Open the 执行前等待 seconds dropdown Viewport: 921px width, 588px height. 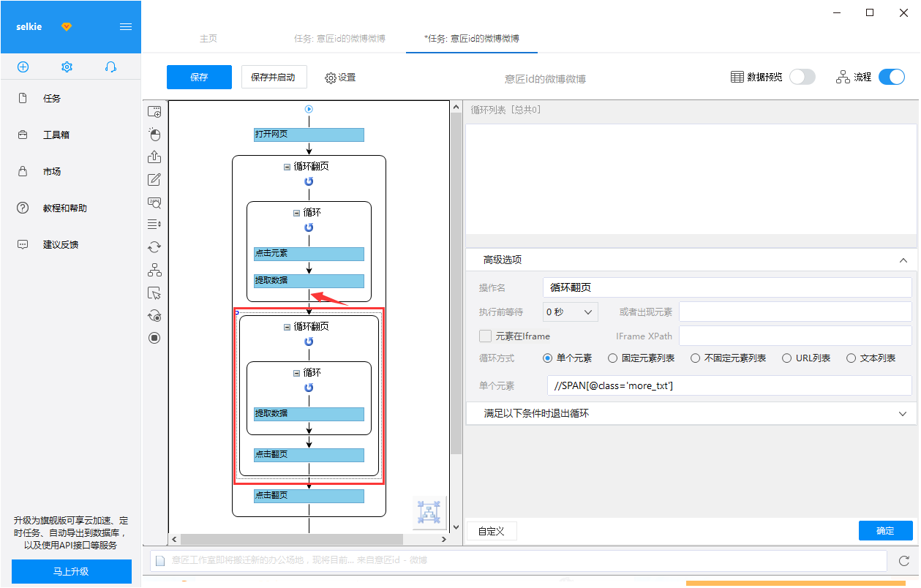click(571, 312)
